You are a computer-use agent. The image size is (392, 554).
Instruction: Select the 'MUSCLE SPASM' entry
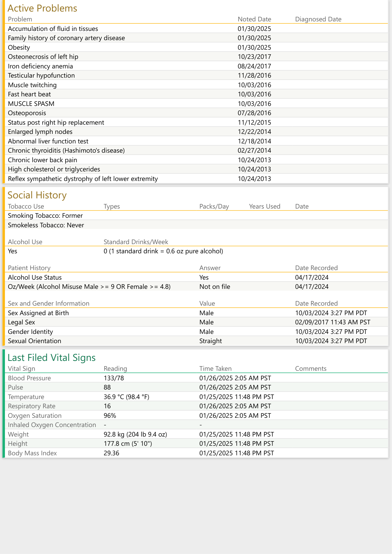click(31, 104)
